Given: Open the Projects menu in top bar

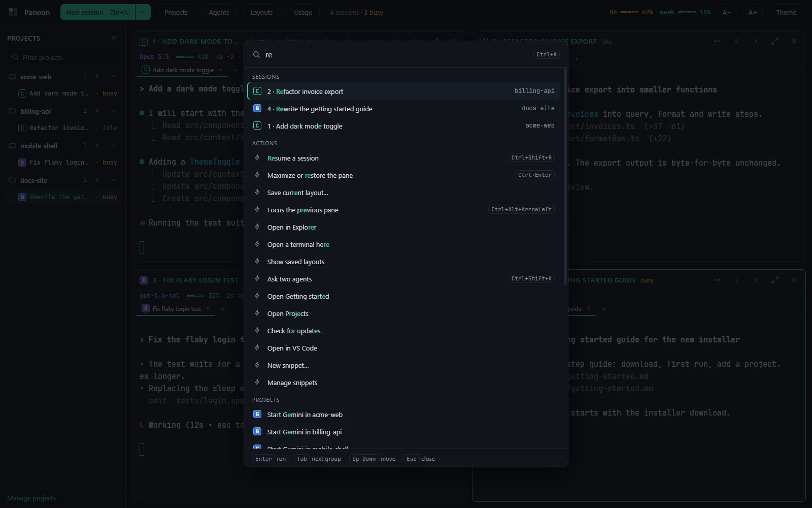Looking at the screenshot, I should pos(176,12).
